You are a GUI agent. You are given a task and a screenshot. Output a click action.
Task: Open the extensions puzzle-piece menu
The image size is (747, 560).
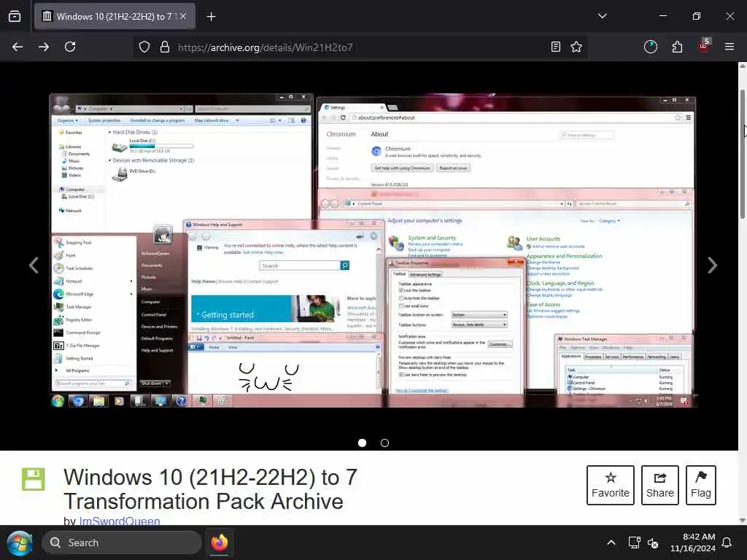pyautogui.click(x=677, y=47)
